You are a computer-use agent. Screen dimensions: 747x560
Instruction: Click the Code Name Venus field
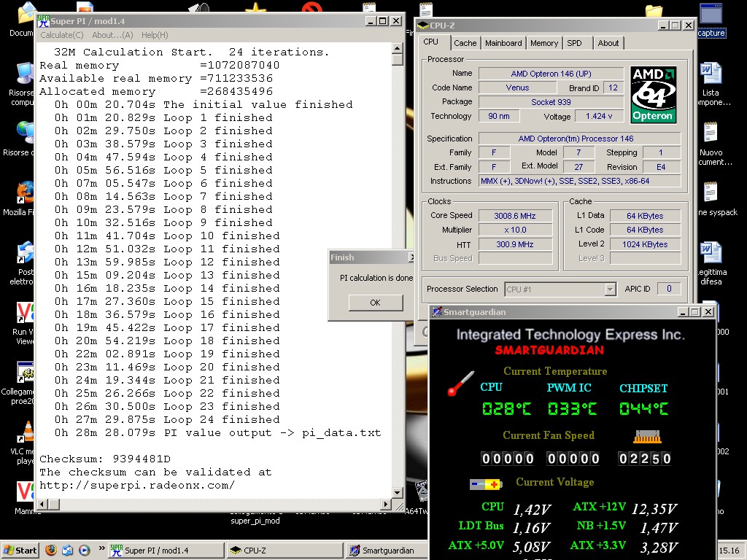click(x=517, y=87)
